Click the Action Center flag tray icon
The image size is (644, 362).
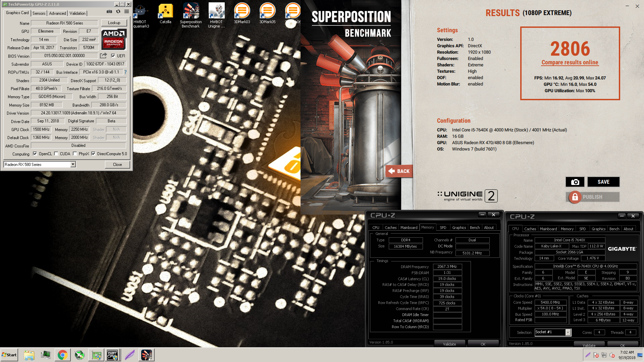[596, 355]
